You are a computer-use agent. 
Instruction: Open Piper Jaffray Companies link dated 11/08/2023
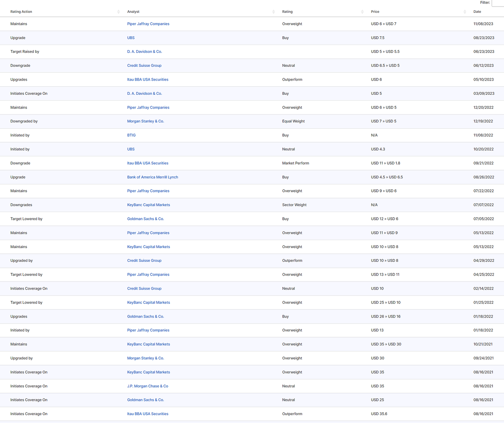pos(148,24)
